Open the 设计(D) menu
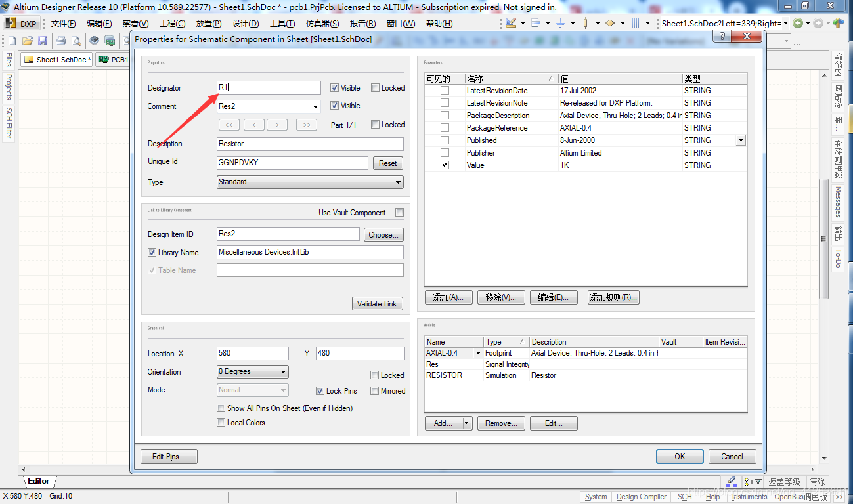The image size is (853, 504). pos(246,24)
